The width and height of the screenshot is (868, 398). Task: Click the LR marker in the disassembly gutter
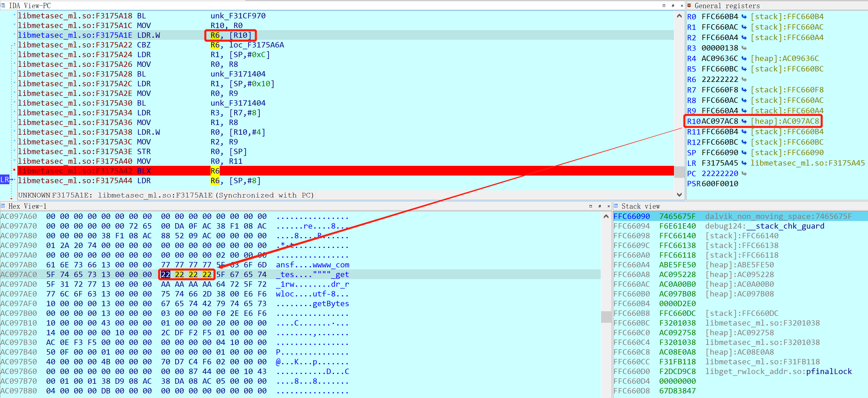pos(5,180)
